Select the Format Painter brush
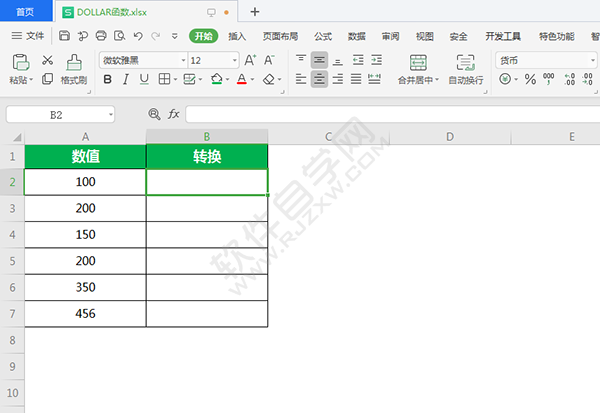Viewport: 600px width, 413px height. 74,62
